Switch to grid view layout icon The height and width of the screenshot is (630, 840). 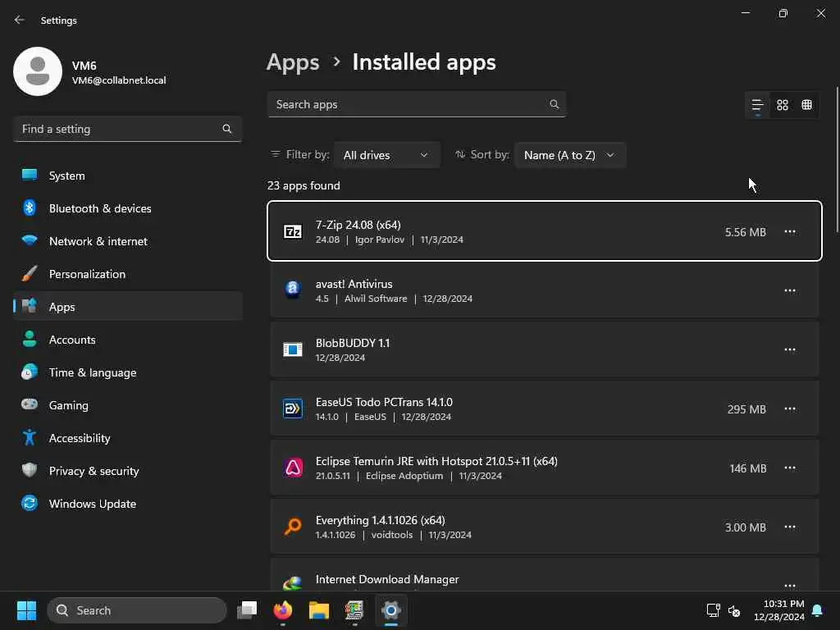point(783,105)
